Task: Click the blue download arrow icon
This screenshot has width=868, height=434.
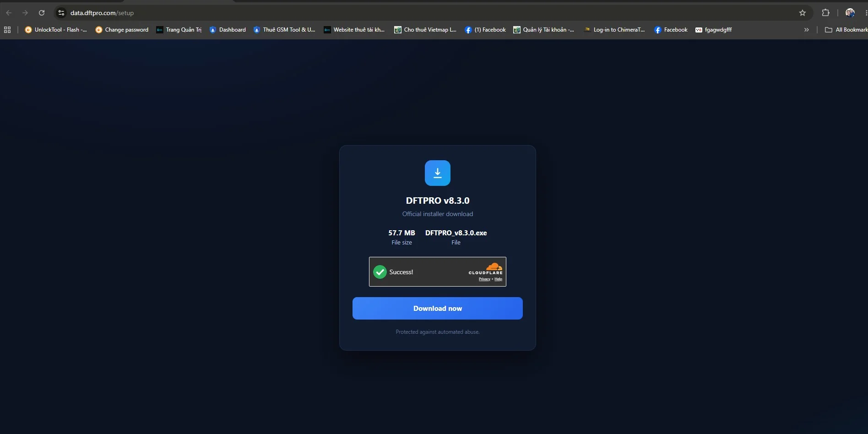Action: click(437, 173)
